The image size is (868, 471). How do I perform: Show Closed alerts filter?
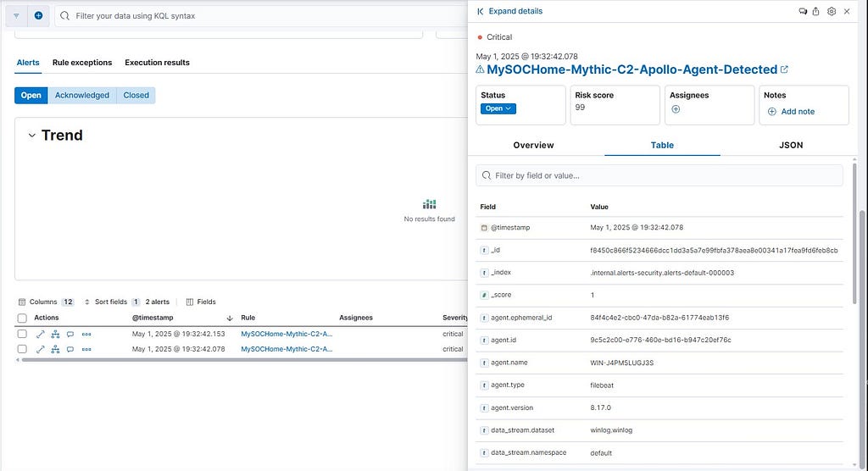click(136, 95)
